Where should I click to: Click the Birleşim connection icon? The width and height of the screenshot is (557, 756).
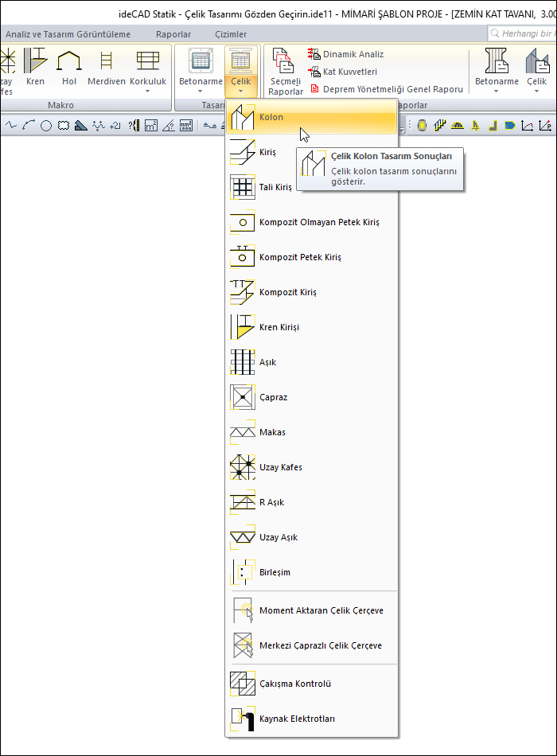pyautogui.click(x=242, y=572)
